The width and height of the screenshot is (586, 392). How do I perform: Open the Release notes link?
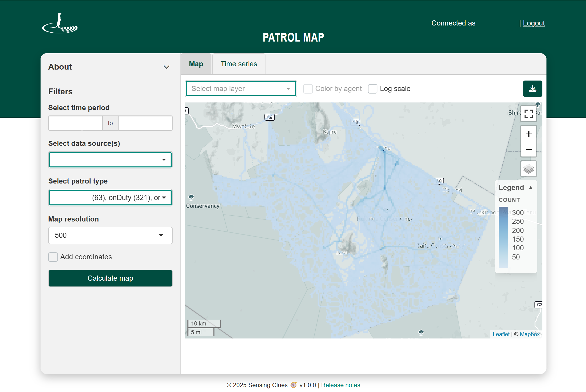340,385
